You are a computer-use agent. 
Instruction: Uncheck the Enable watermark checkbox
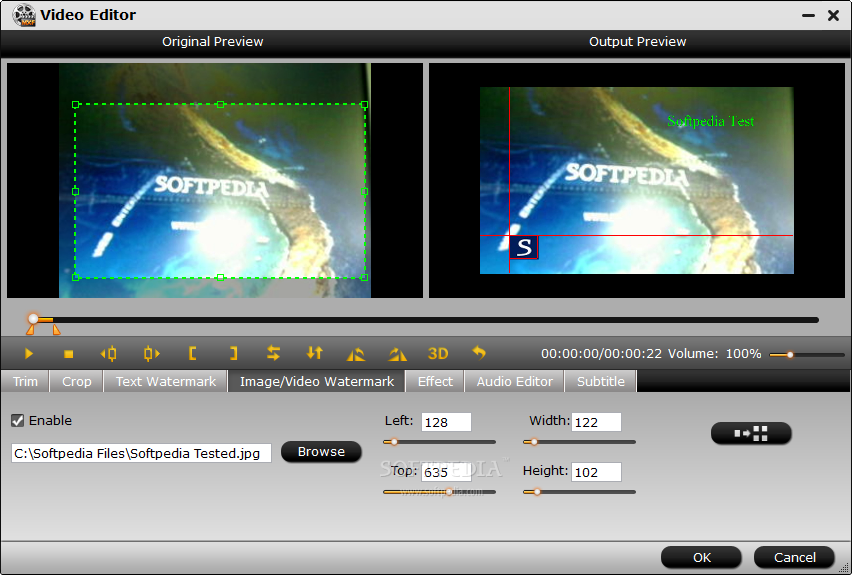tap(17, 420)
